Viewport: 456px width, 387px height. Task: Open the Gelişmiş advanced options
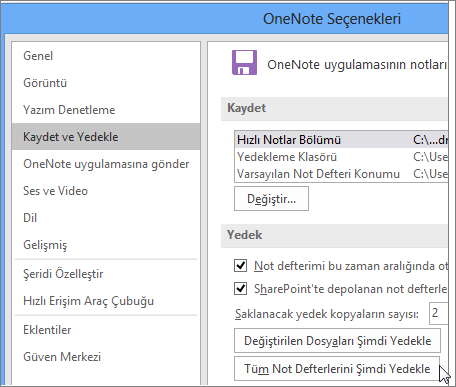click(x=106, y=245)
